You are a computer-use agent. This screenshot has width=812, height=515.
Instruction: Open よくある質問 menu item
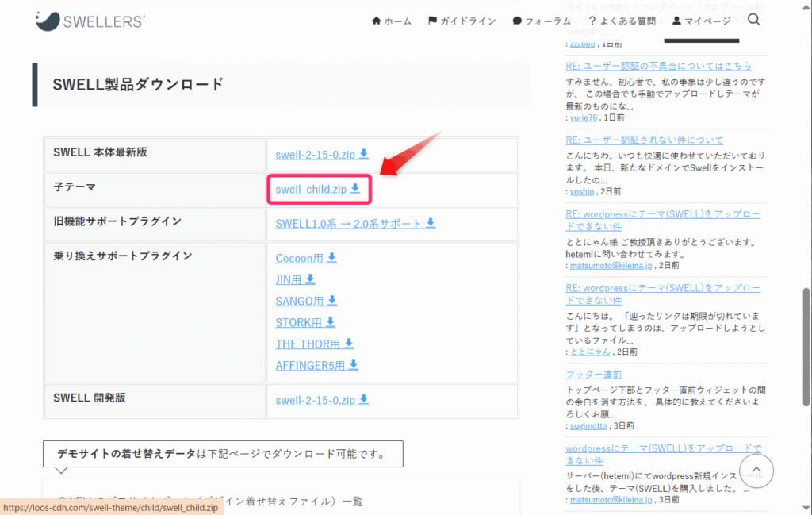coord(622,21)
